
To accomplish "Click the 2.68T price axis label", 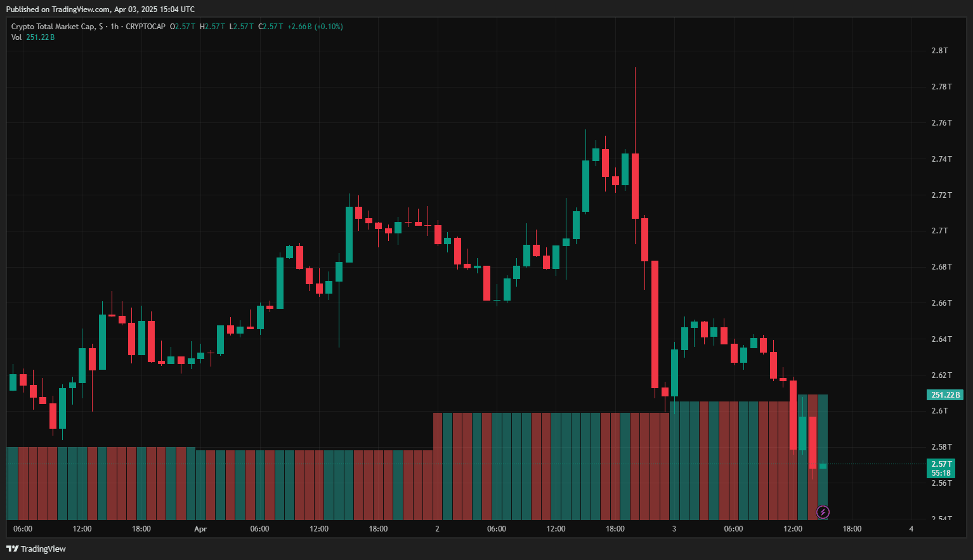I will (941, 267).
